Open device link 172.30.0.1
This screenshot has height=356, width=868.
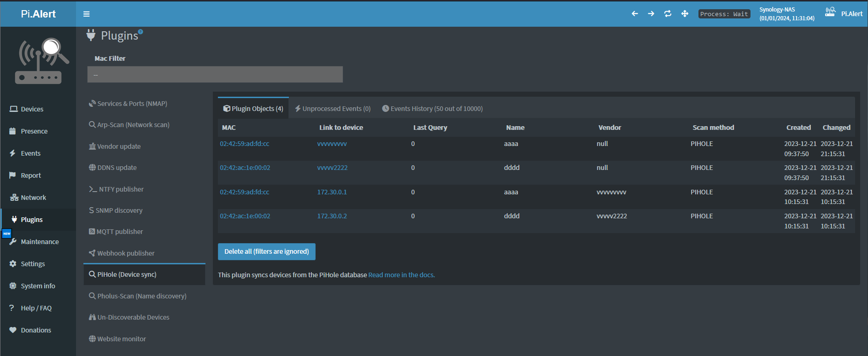pyautogui.click(x=332, y=192)
